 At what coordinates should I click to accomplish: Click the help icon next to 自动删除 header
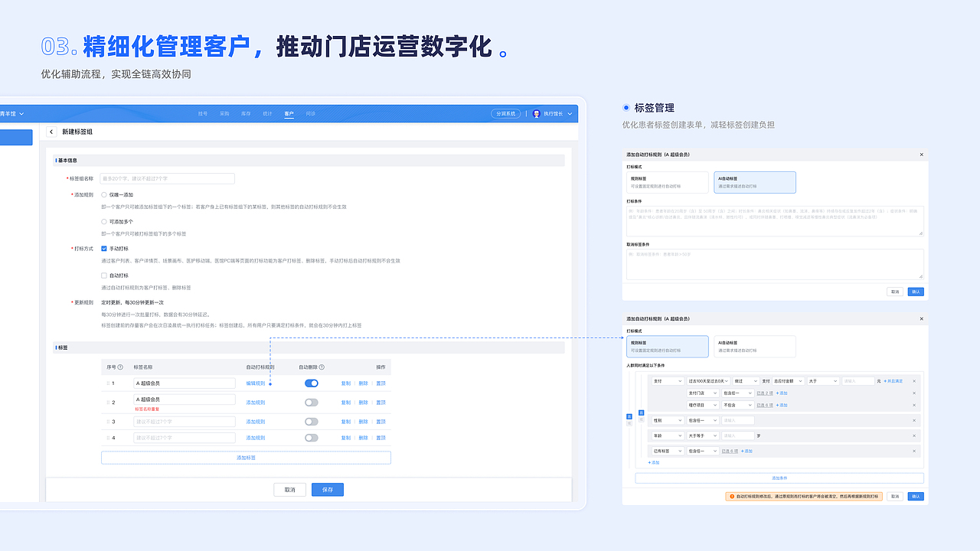322,367
